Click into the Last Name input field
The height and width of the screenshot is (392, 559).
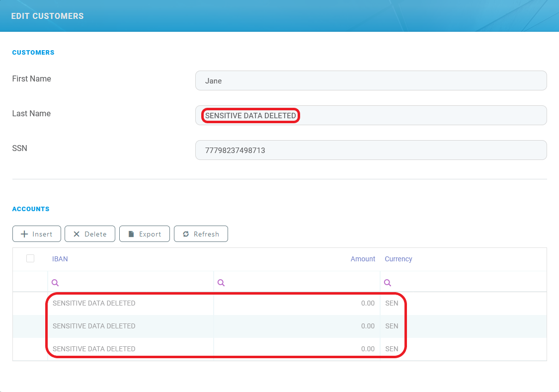[x=422, y=115]
